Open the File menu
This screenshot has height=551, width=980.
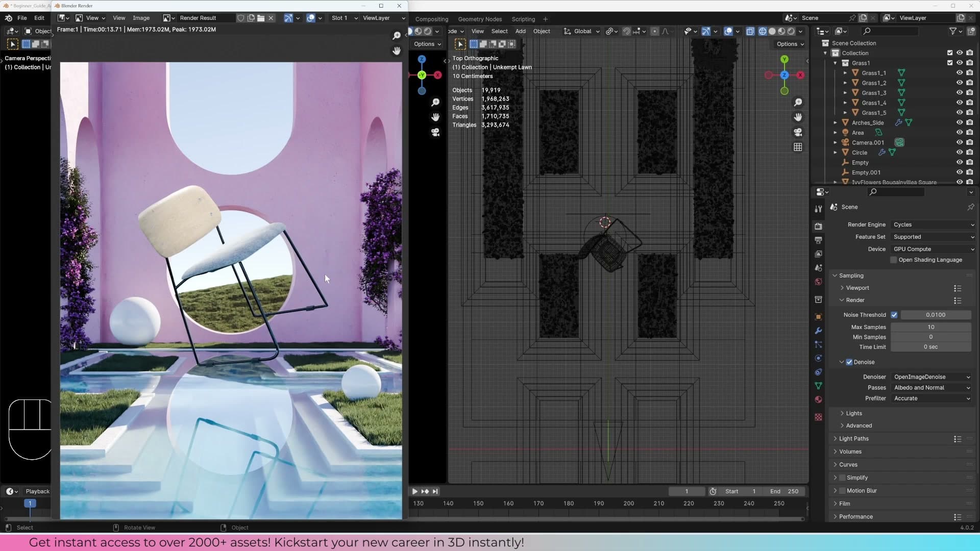coord(22,18)
